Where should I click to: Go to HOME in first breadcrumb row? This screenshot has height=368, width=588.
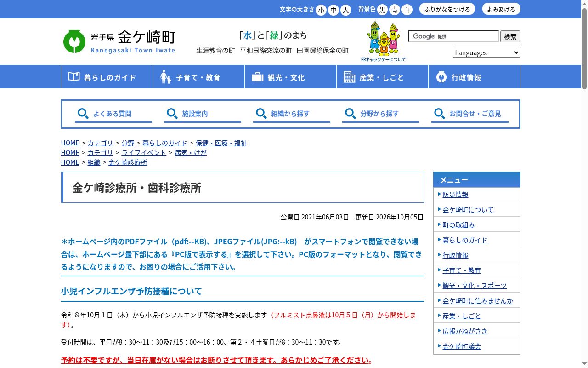70,143
